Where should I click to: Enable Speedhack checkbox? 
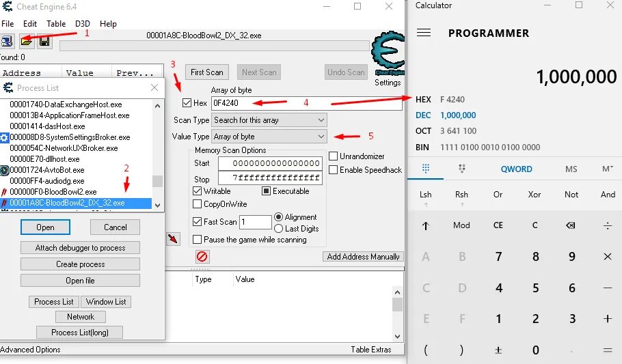[334, 170]
